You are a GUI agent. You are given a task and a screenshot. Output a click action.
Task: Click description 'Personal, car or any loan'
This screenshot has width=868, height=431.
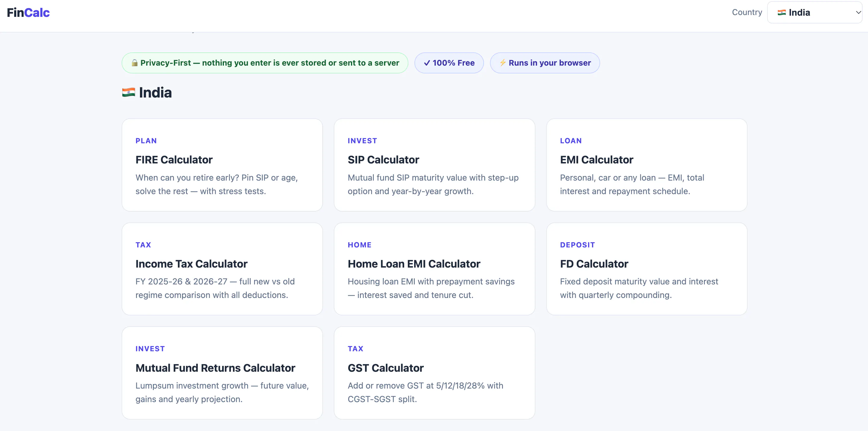(608, 178)
